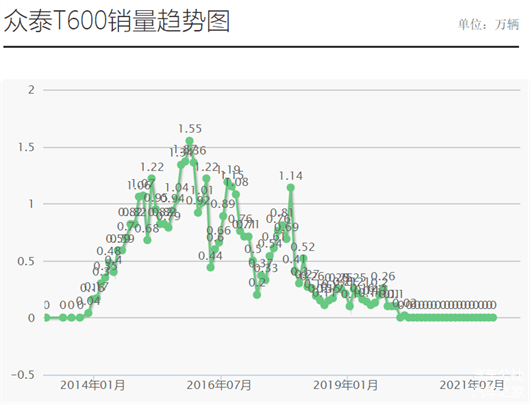Screen dimensions: 530x404
Task: Click the x-axis label 2014年01月
Action: point(93,385)
